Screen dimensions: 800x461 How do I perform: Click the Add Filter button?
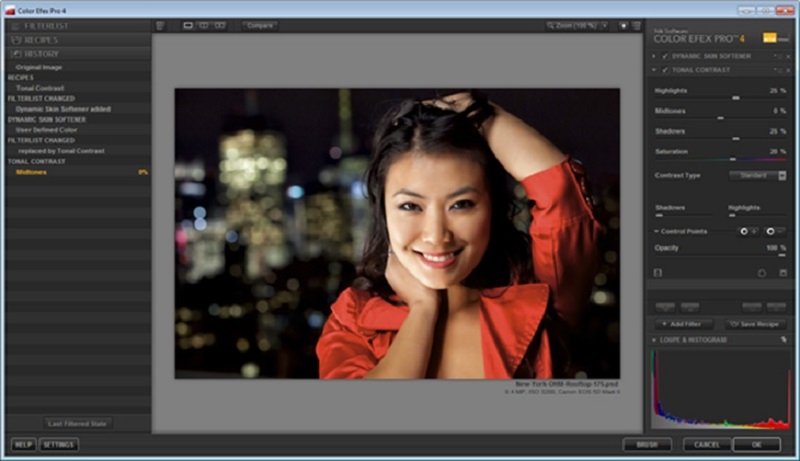coord(683,324)
